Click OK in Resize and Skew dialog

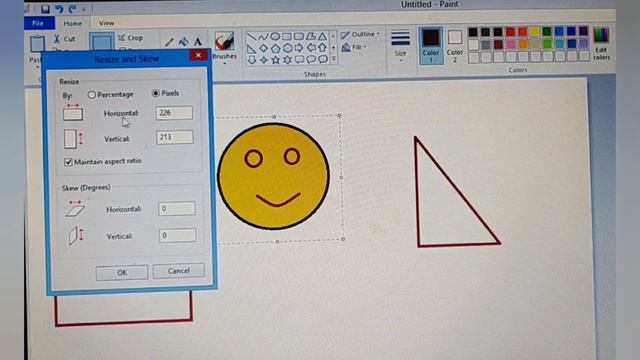pyautogui.click(x=122, y=272)
